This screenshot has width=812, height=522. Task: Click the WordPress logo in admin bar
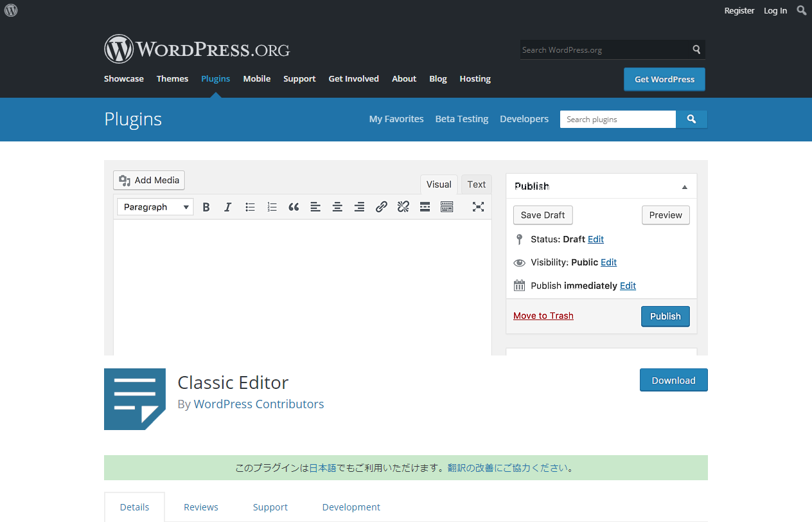click(10, 10)
